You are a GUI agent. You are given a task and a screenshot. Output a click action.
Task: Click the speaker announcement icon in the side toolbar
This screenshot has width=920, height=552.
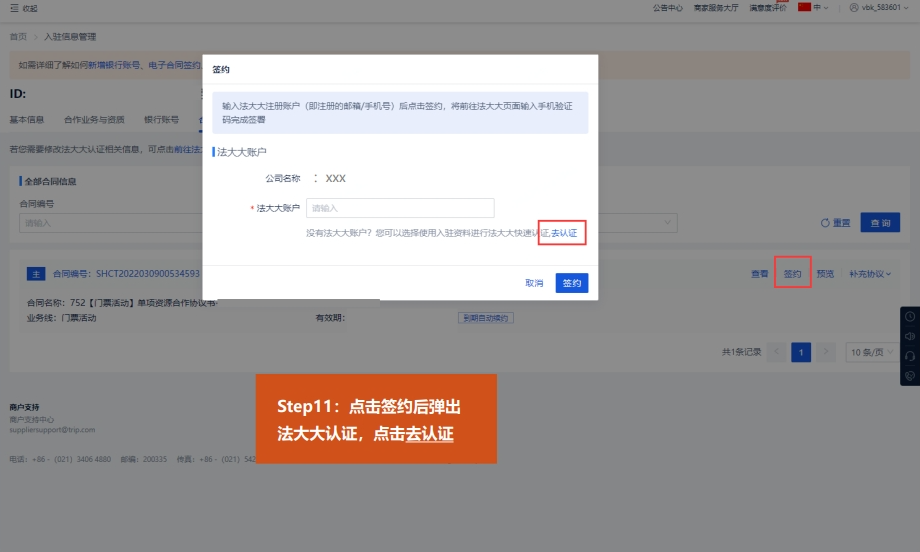tap(909, 336)
